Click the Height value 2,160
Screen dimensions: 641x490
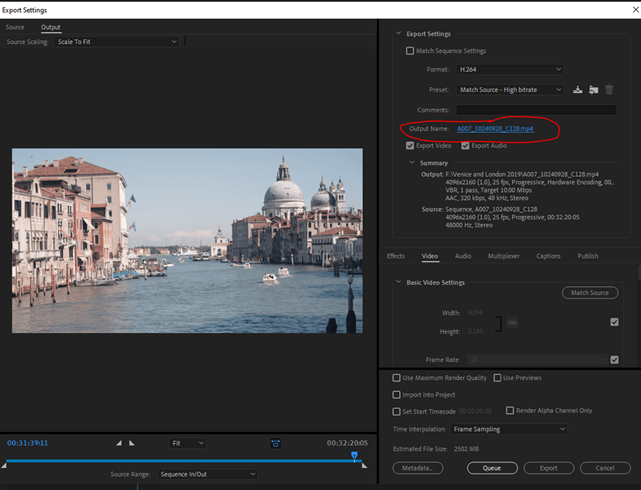475,331
